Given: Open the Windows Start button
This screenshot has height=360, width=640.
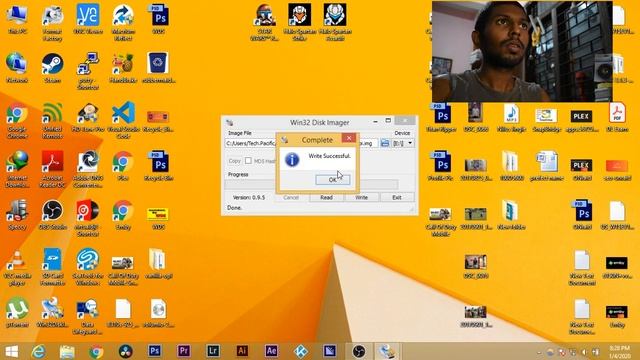Looking at the screenshot, I should 12,351.
